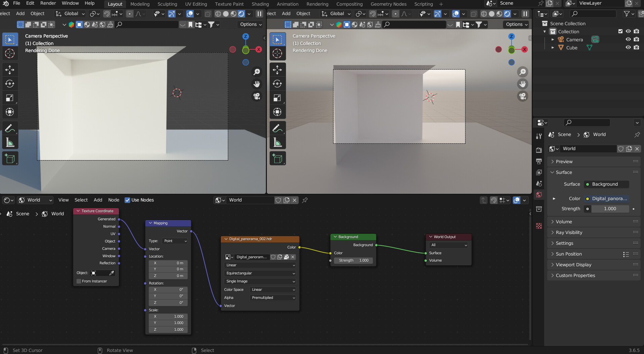The height and width of the screenshot is (354, 644).
Task: Click the World name field in properties
Action: [x=589, y=149]
